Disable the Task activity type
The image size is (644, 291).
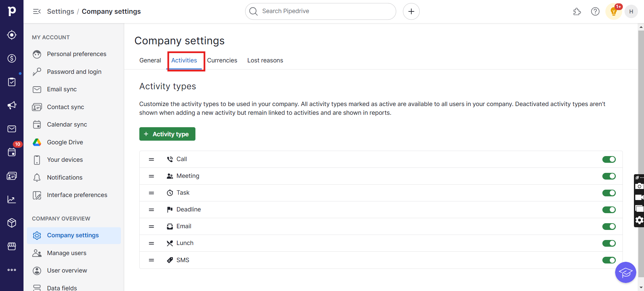click(x=609, y=193)
